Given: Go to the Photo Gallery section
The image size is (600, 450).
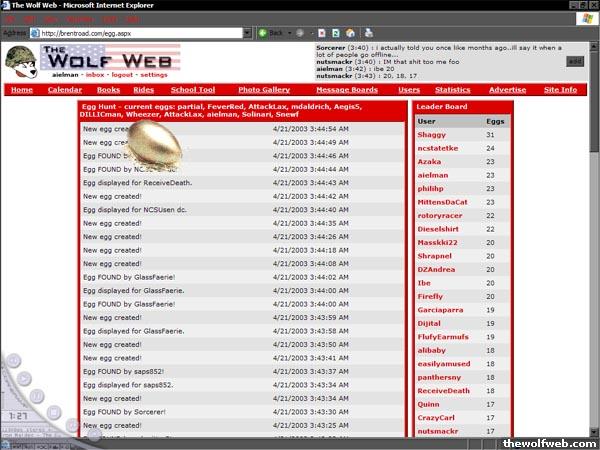Looking at the screenshot, I should coord(264,90).
